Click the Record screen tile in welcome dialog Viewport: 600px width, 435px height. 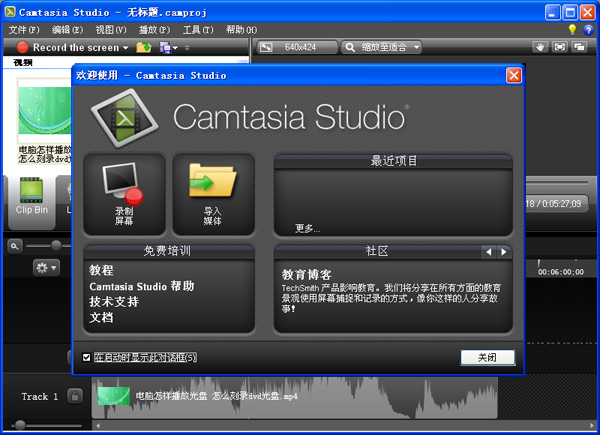(x=125, y=194)
